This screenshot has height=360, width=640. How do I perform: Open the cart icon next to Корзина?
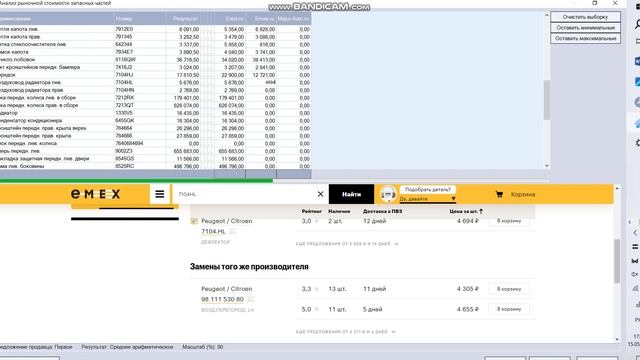[x=499, y=194]
